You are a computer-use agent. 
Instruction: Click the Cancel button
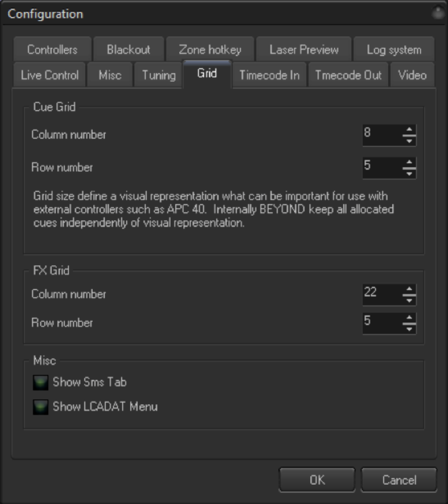pyautogui.click(x=399, y=480)
